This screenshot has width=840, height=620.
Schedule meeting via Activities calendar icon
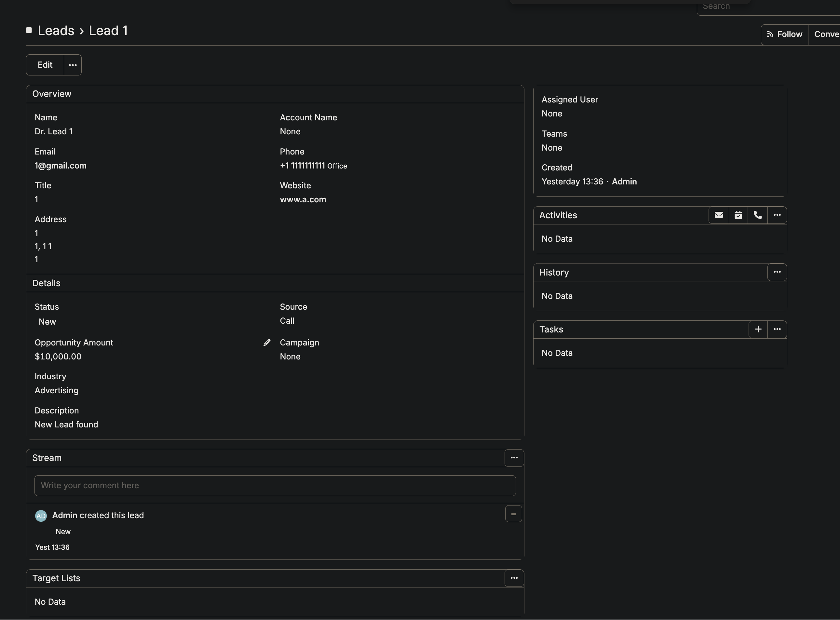[738, 215]
